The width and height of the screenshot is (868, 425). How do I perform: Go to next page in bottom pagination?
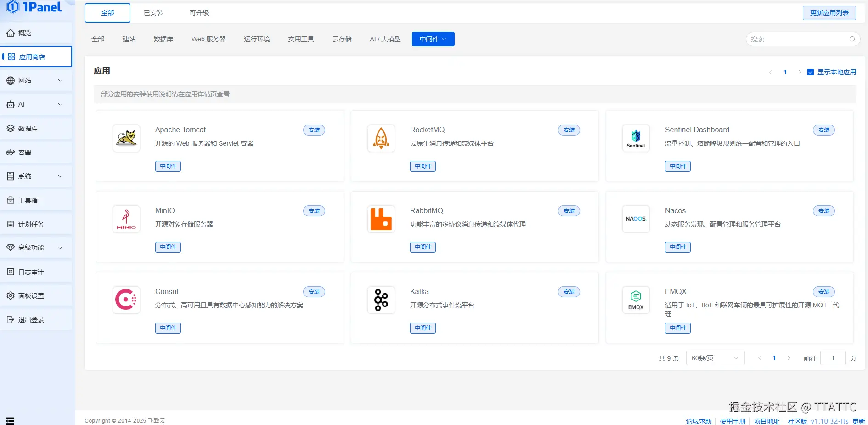pos(789,358)
